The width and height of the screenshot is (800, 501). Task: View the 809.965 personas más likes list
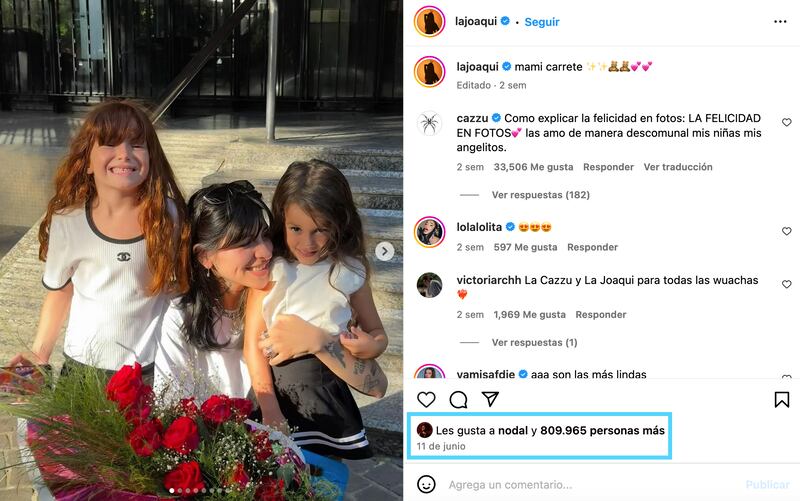coord(602,431)
